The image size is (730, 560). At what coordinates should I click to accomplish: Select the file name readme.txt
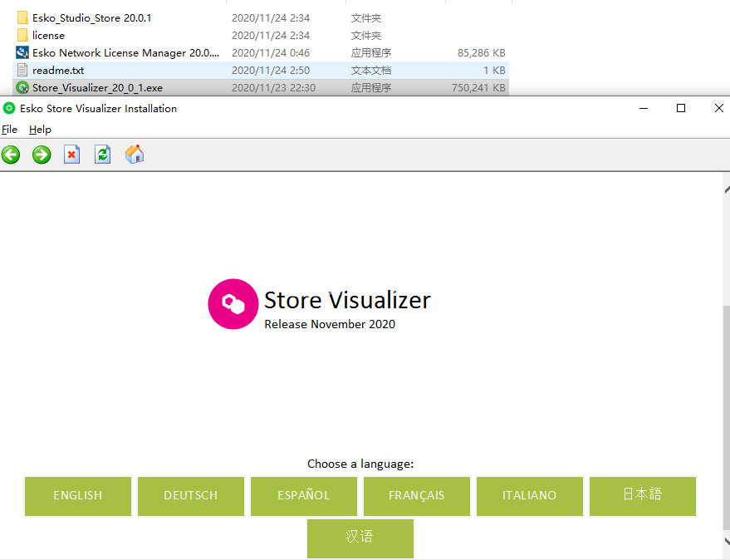click(x=58, y=71)
